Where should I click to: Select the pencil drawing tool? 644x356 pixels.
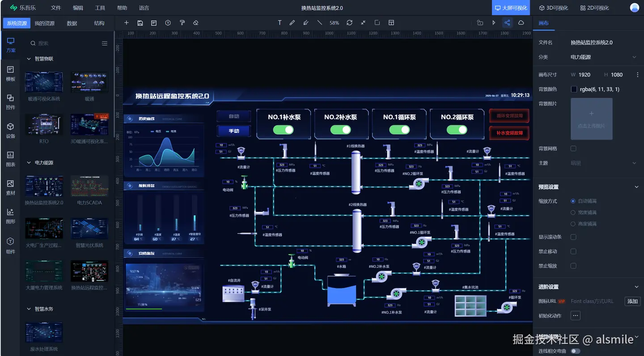pos(292,23)
